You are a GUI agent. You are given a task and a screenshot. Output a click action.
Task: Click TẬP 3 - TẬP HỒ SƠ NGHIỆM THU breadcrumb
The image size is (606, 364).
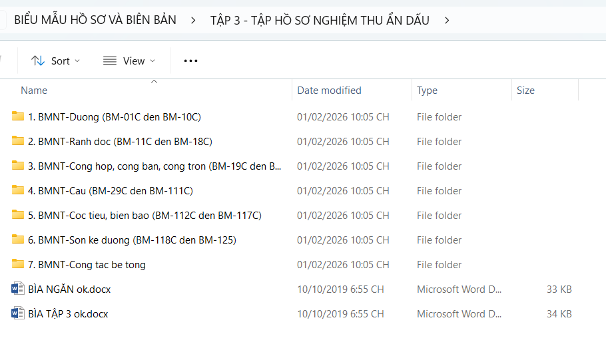(x=320, y=20)
